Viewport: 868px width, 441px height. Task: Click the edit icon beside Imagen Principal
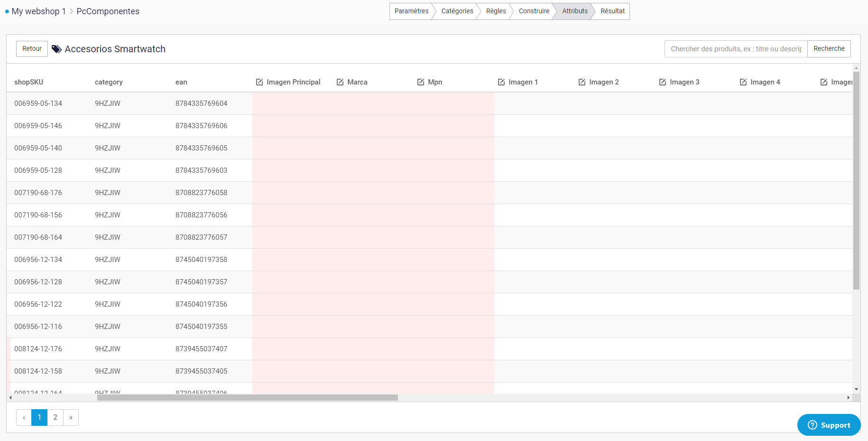(259, 82)
